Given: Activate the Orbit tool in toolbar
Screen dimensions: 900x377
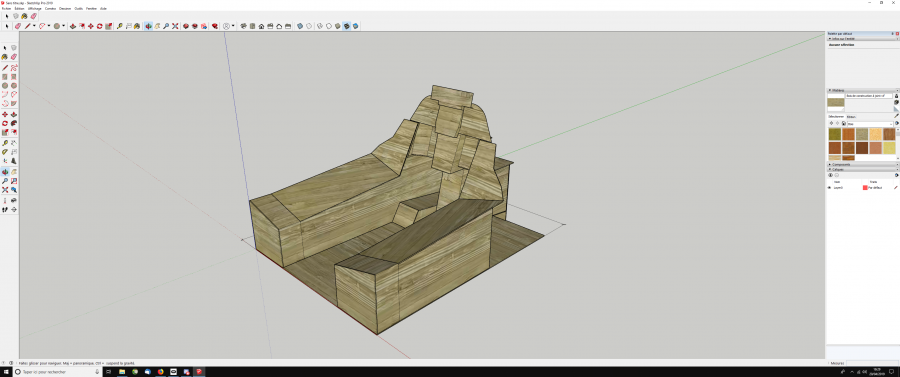Looking at the screenshot, I should tap(148, 26).
